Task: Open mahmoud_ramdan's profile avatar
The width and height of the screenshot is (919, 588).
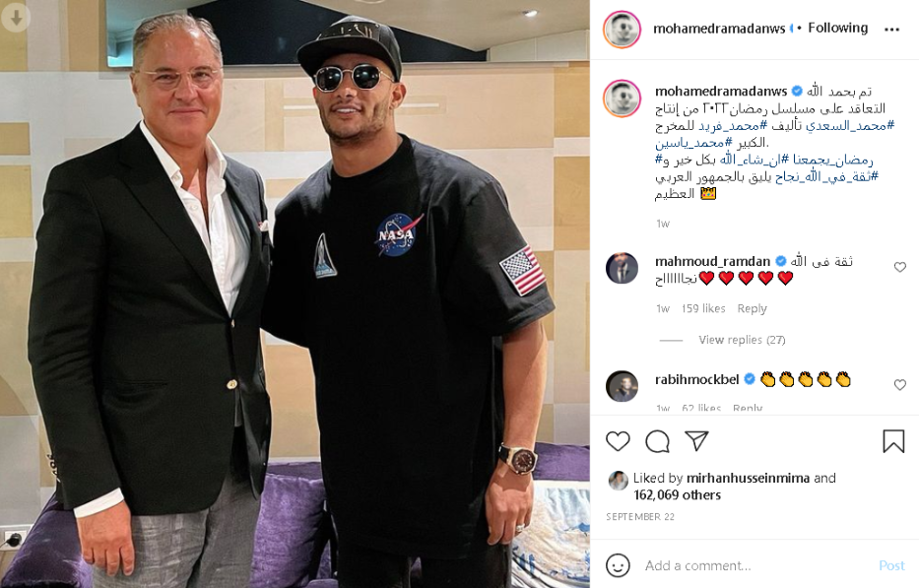Action: pos(622,268)
